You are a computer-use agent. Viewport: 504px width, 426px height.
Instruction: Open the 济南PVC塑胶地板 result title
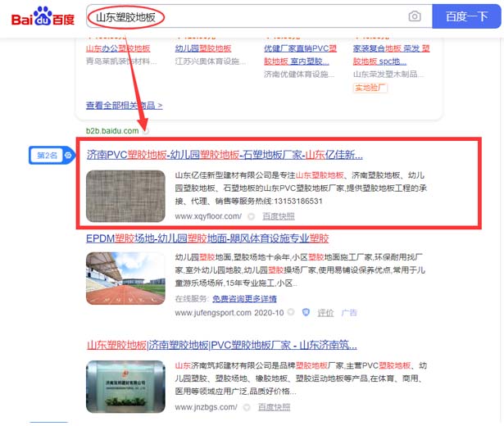coord(225,154)
